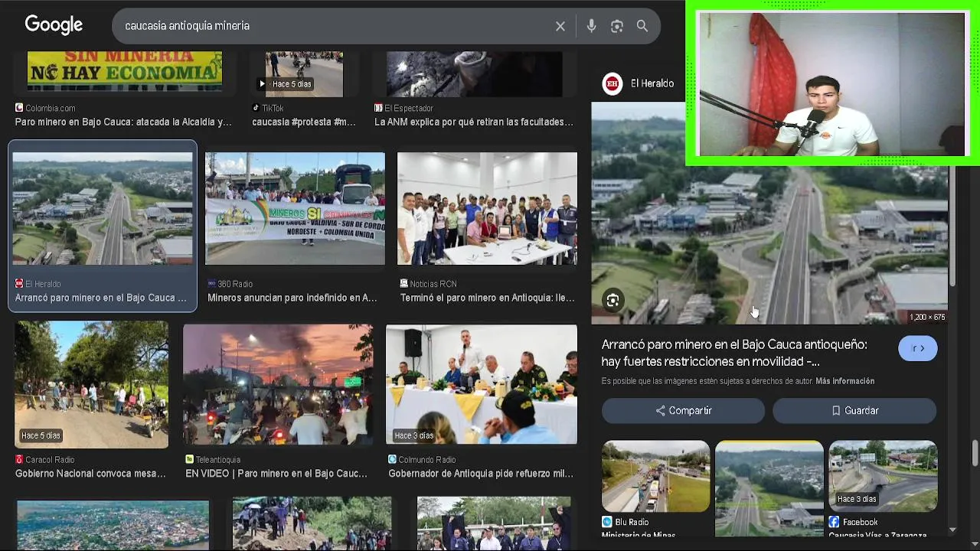Click the webcam overlay with green border
Image resolution: width=980 pixels, height=551 pixels.
832,83
